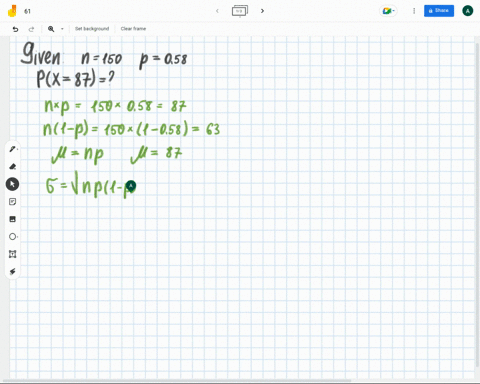Click Set background
Viewport: 480px width, 384px height.
click(x=92, y=29)
